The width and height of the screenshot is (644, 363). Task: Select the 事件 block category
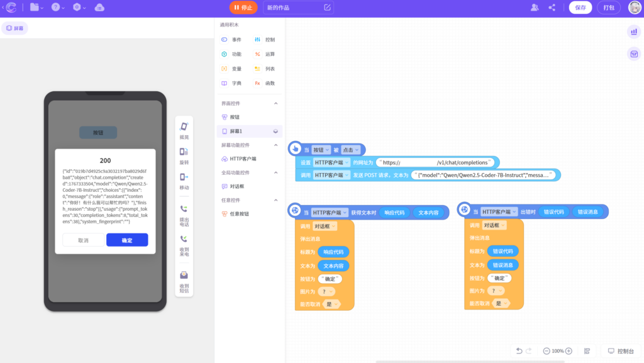click(231, 40)
